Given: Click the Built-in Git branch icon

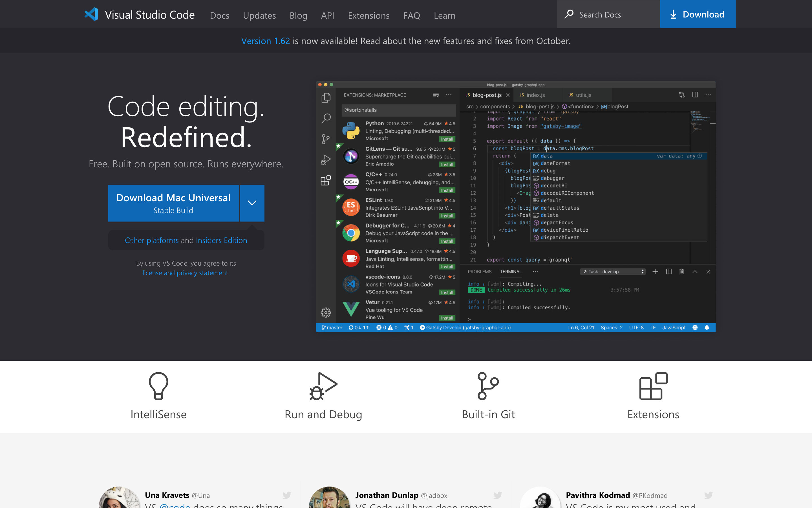Looking at the screenshot, I should (x=488, y=386).
